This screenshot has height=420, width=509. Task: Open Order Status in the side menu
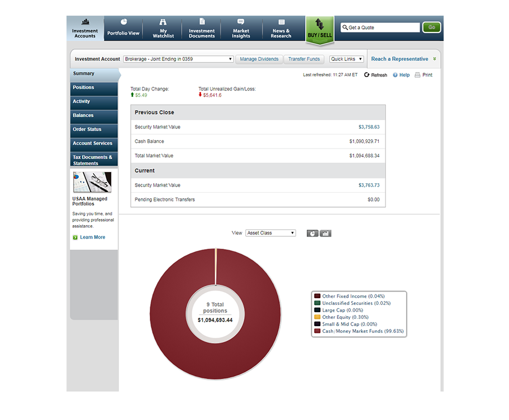click(94, 131)
